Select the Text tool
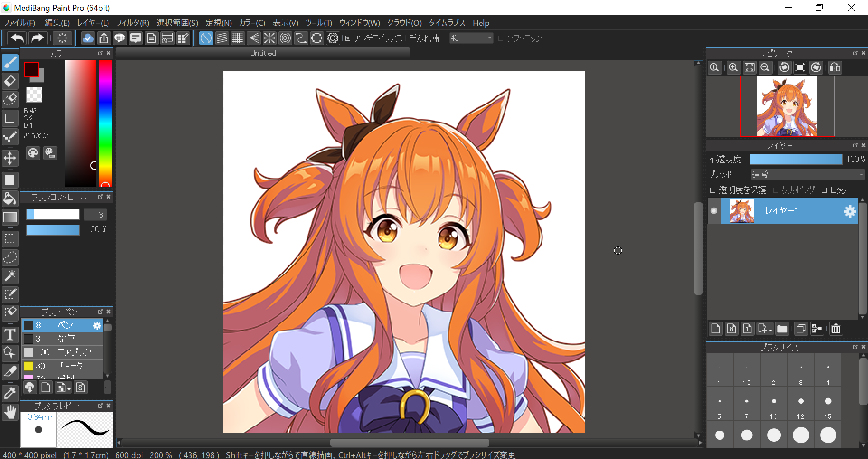 [x=10, y=335]
